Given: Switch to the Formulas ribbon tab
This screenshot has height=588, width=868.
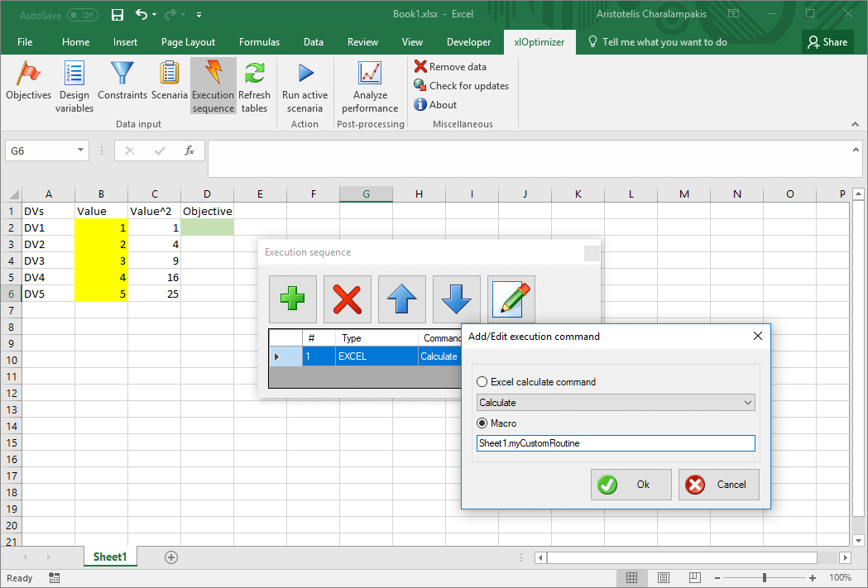Looking at the screenshot, I should coord(259,42).
